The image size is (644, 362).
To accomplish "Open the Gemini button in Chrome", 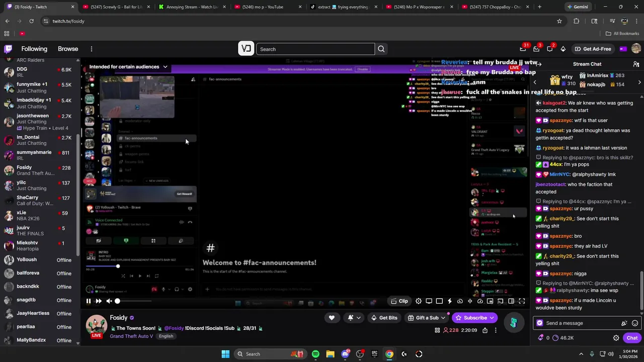I will (x=577, y=7).
